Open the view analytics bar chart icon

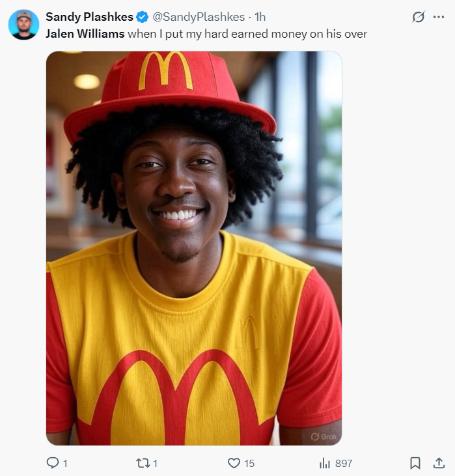tap(325, 463)
